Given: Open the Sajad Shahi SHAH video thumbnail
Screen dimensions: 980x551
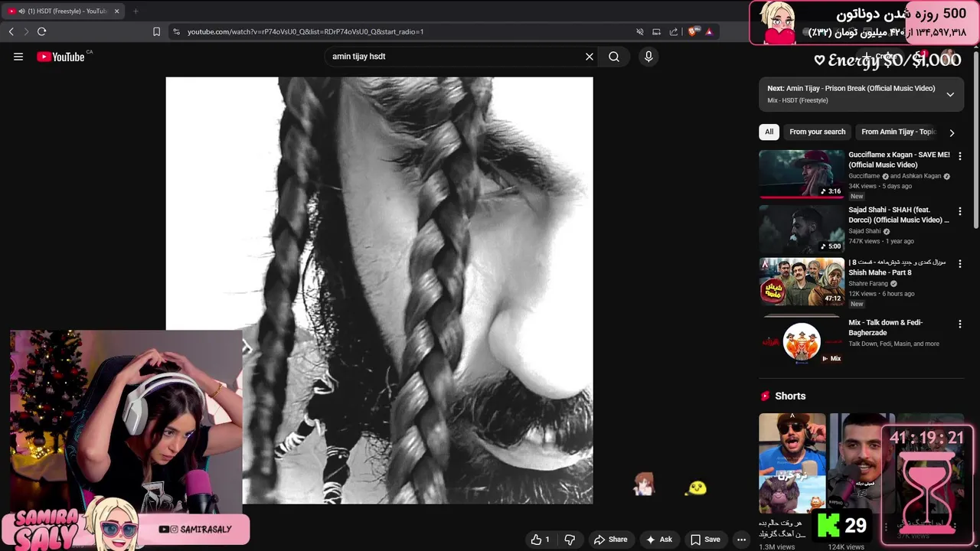Looking at the screenshot, I should (x=801, y=229).
